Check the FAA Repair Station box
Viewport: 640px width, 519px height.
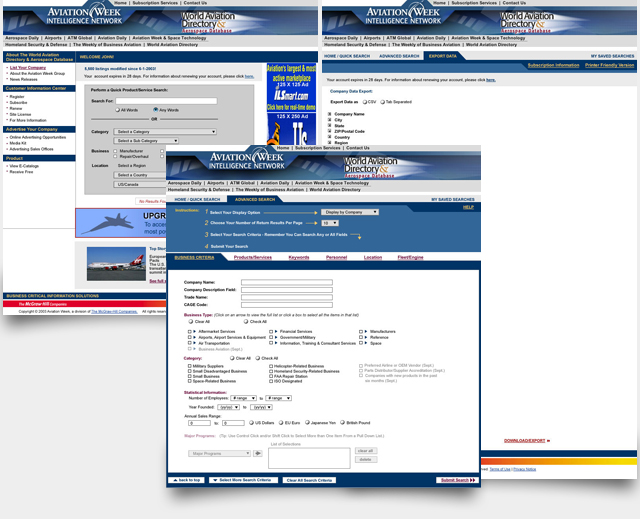coord(271,376)
